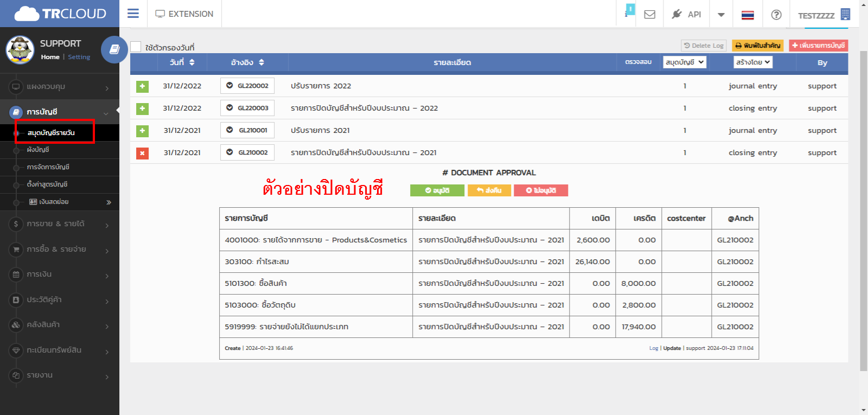Expand the การขาย & รายได้ menu
Viewport: 868px width, 415px height.
pos(60,224)
